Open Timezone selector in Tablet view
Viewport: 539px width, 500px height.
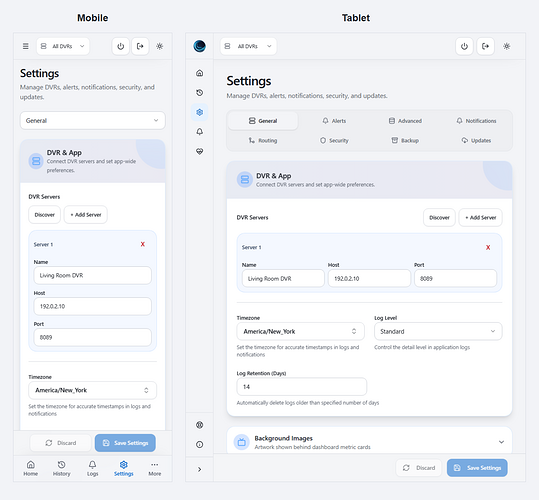(x=300, y=331)
